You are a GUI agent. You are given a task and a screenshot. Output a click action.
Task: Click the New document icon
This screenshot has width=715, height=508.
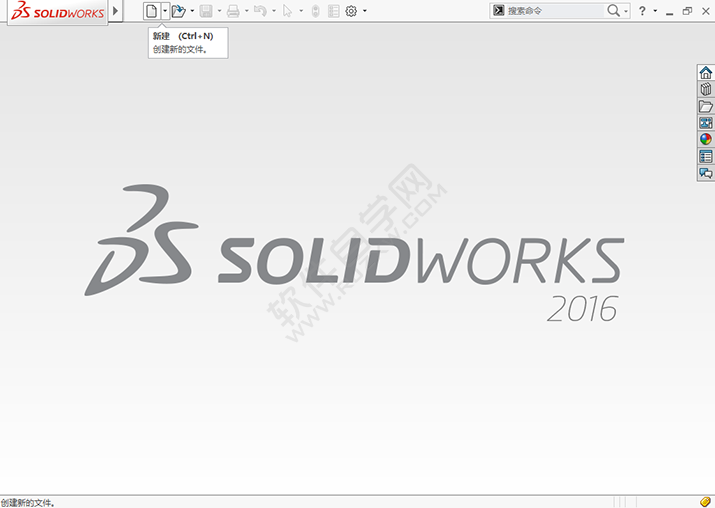pyautogui.click(x=151, y=11)
